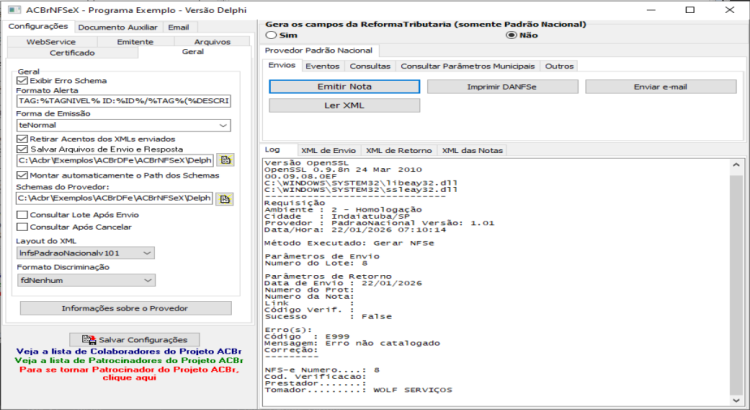Open list of Patrocinadores do Projeto ACBr
The image size is (750, 410).
[129, 361]
